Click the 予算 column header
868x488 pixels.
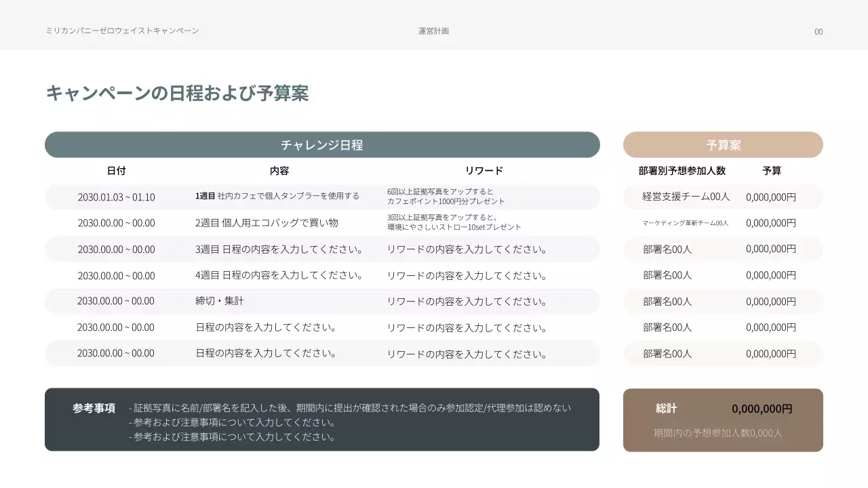click(772, 171)
